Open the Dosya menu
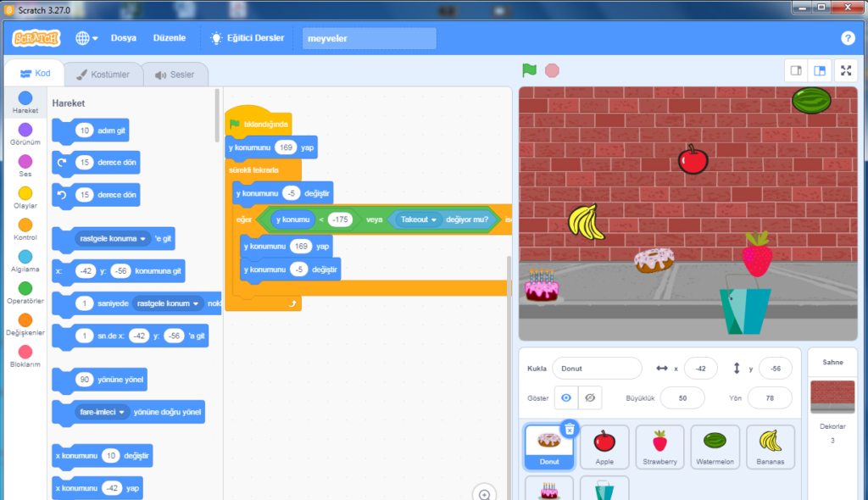 pyautogui.click(x=124, y=38)
